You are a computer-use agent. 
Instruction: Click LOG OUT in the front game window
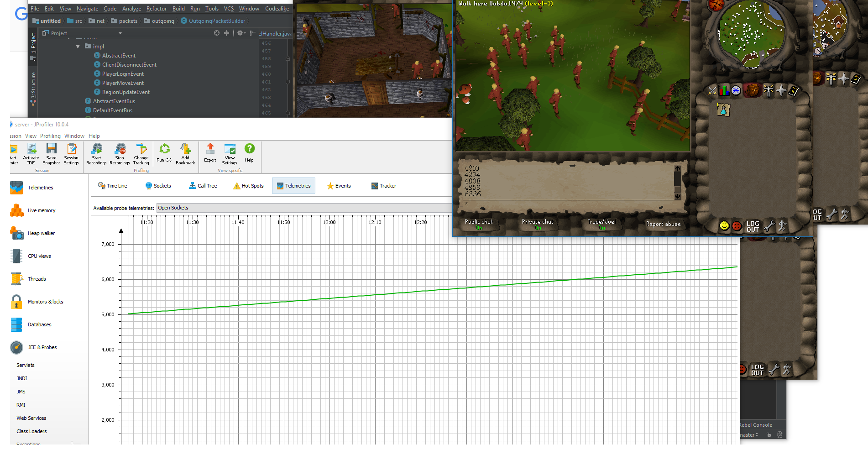[753, 226]
